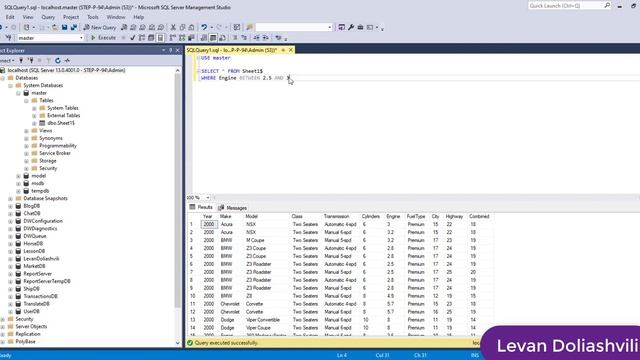Click the Cylinders column header
The width and height of the screenshot is (640, 360).
click(371, 216)
